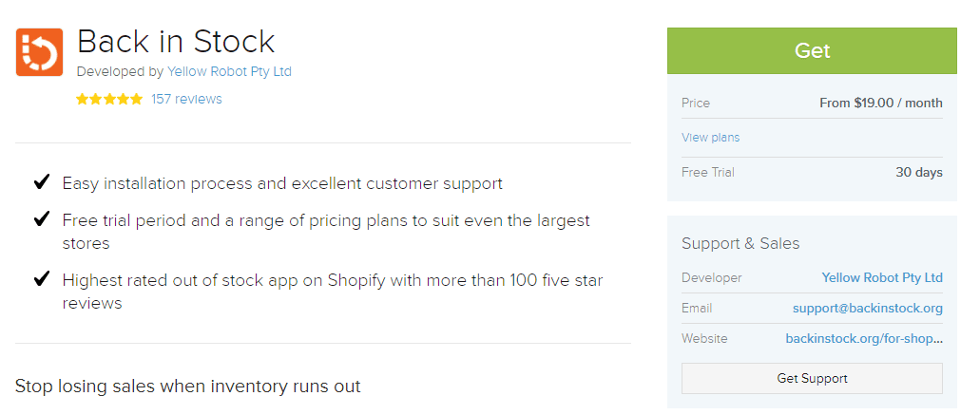Click the easy installation feature text
The height and width of the screenshot is (415, 980).
(x=282, y=183)
